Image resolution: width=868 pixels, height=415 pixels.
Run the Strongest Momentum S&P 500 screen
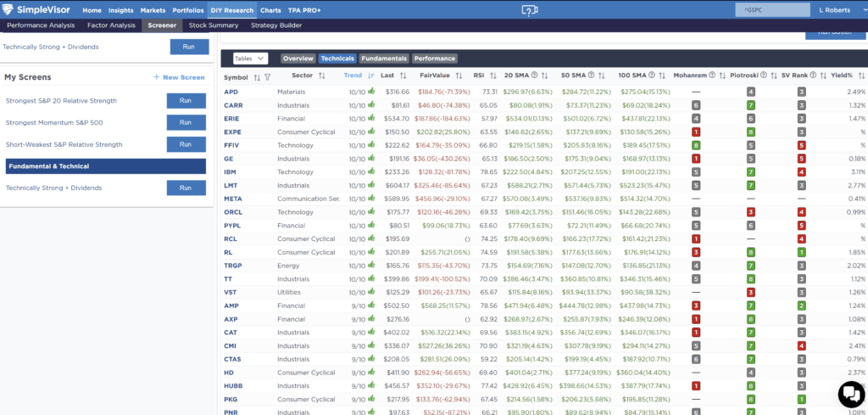coord(186,123)
